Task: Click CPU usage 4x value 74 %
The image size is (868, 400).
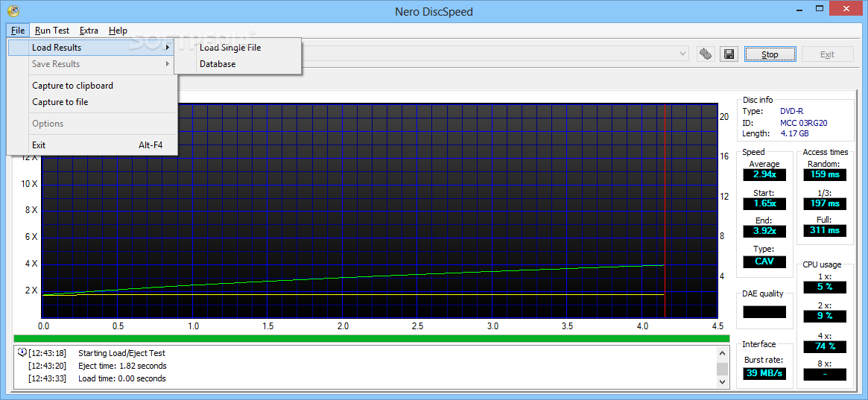Action: pos(825,347)
